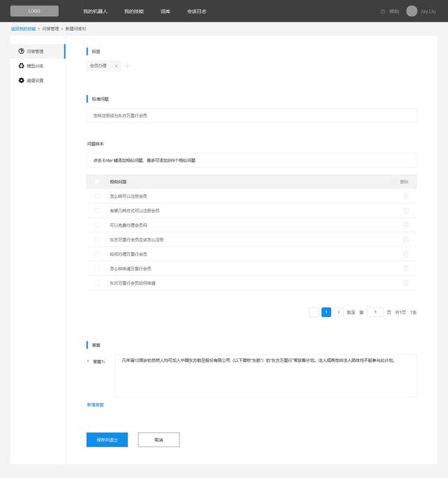The height and width of the screenshot is (478, 448).
Task: Click the LOGO in the top bar
Action: coord(34,11)
